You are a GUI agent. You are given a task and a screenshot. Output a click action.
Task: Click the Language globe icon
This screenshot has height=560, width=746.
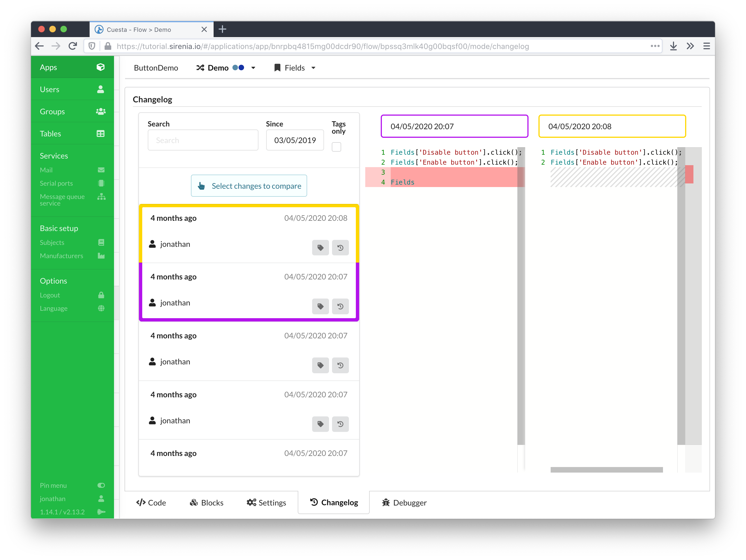click(101, 308)
